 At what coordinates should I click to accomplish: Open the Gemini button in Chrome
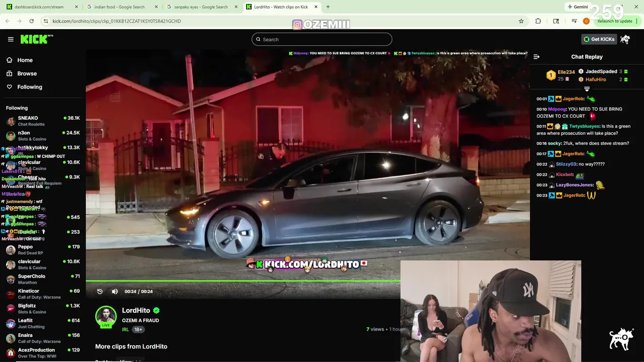(578, 7)
